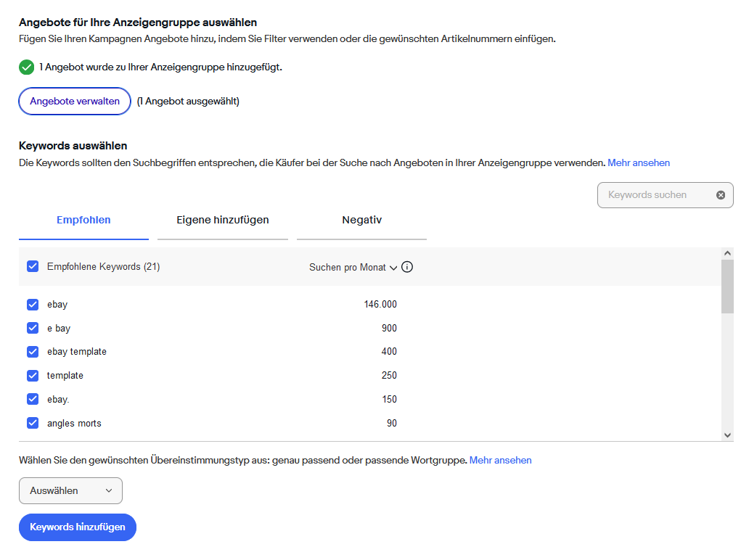Screen dimensions: 741x560
Task: Click the Angebote verwalten button
Action: point(75,102)
